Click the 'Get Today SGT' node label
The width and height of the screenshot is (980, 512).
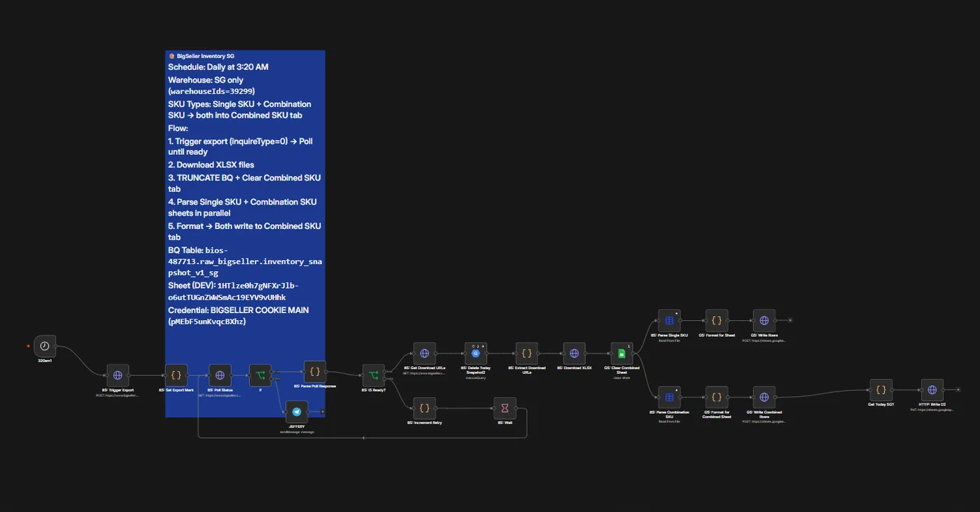coord(881,405)
